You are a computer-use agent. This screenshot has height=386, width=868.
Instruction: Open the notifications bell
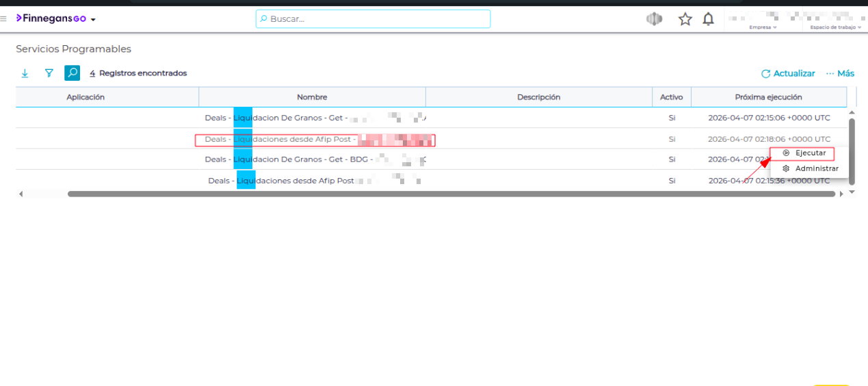pyautogui.click(x=708, y=19)
